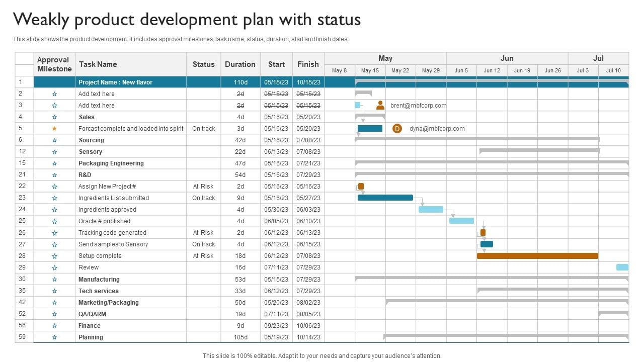Click the QA/QARM milestone star
Viewport: 644px width, 362px height.
tap(54, 314)
